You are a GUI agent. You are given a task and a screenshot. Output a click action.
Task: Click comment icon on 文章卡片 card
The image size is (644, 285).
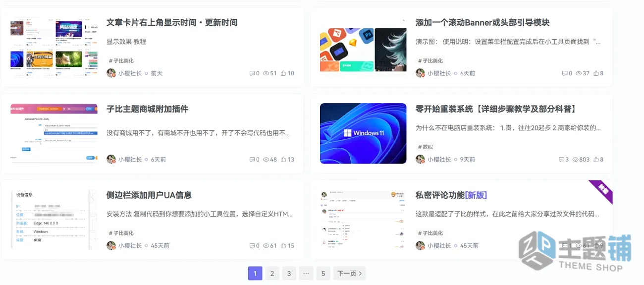click(252, 73)
